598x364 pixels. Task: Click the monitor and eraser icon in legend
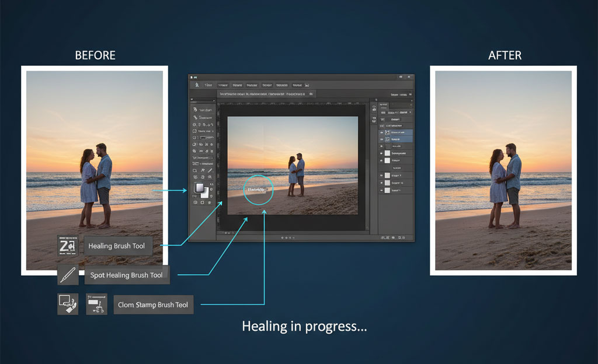[68, 304]
